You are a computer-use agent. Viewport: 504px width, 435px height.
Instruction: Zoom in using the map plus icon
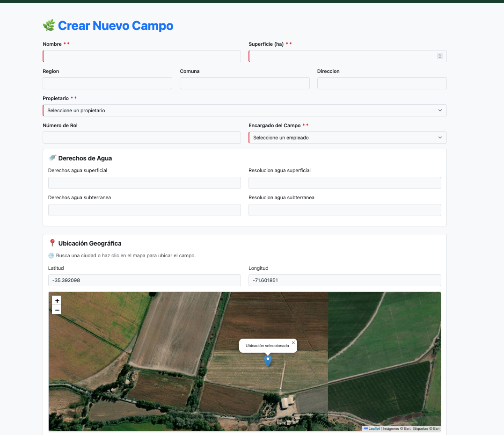click(57, 300)
